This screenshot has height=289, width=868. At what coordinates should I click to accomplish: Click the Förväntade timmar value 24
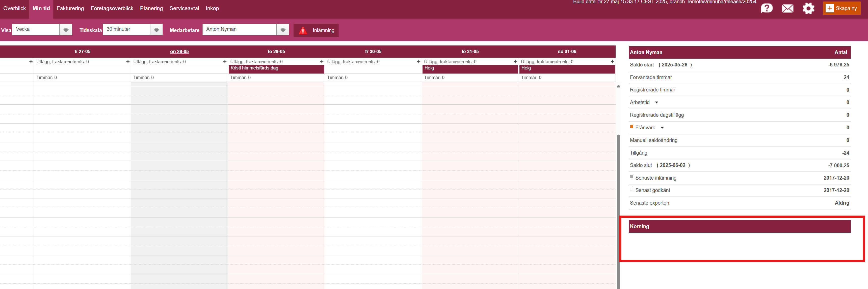pyautogui.click(x=846, y=78)
